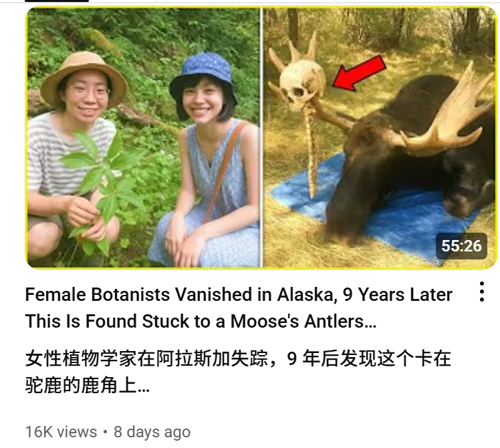The height and width of the screenshot is (448, 500).
Task: Click the white divider between thumbnail photos
Action: (261, 137)
